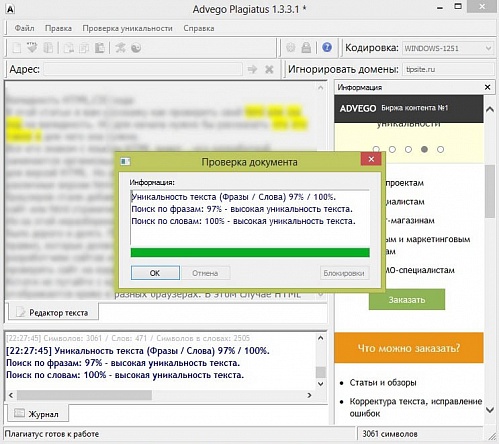Image resolution: width=499 pixels, height=444 pixels.
Task: Start the deep check globe icon
Action: pos(136,48)
